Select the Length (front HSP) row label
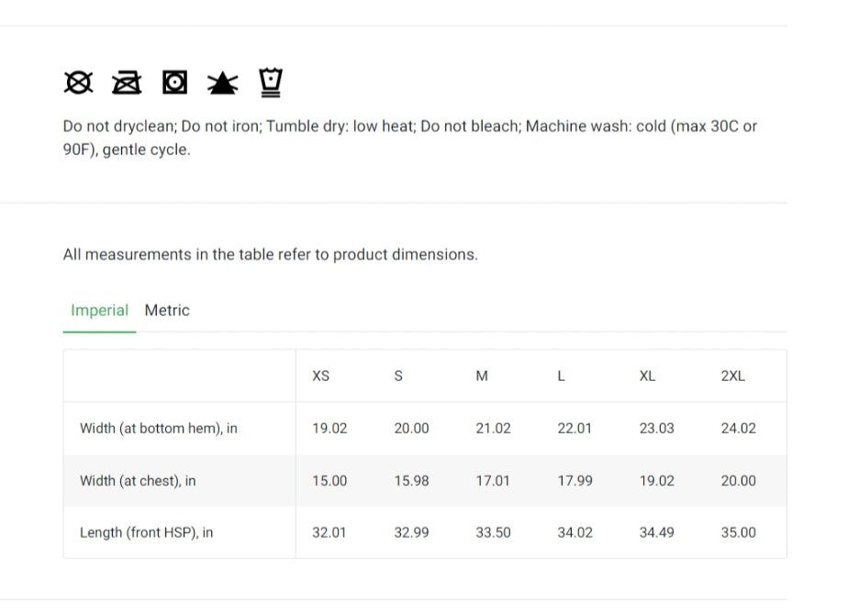 (x=147, y=532)
